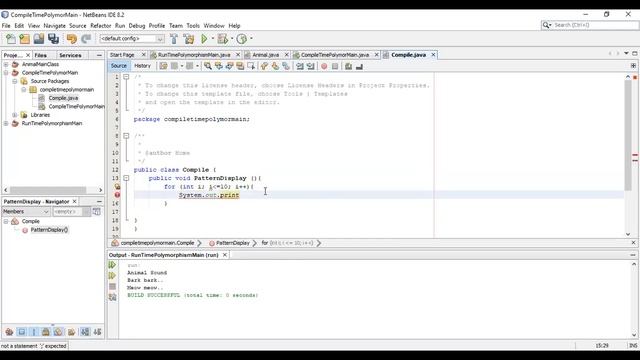The image size is (640, 360).
Task: Minimize the Projects panel group
Action: (99, 55)
